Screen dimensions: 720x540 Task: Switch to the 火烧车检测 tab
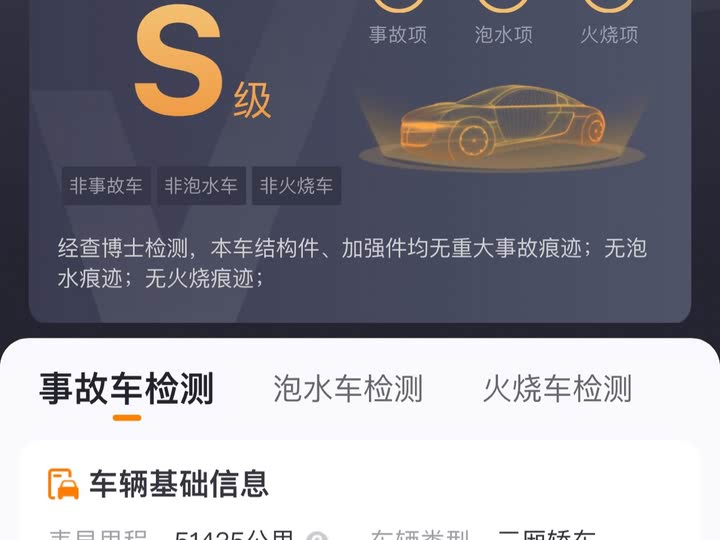[557, 388]
